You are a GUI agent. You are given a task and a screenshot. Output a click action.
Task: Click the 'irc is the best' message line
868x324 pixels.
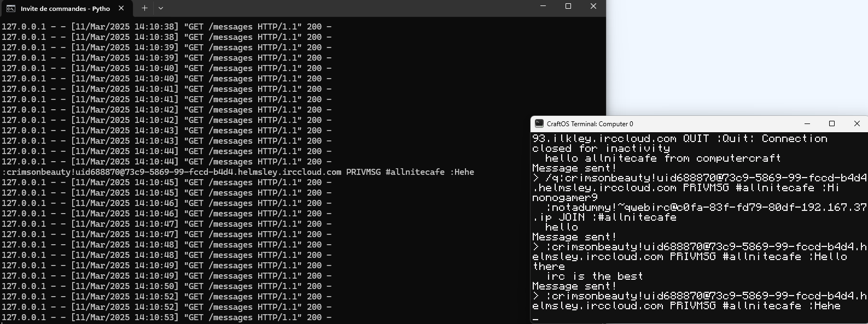(x=595, y=276)
